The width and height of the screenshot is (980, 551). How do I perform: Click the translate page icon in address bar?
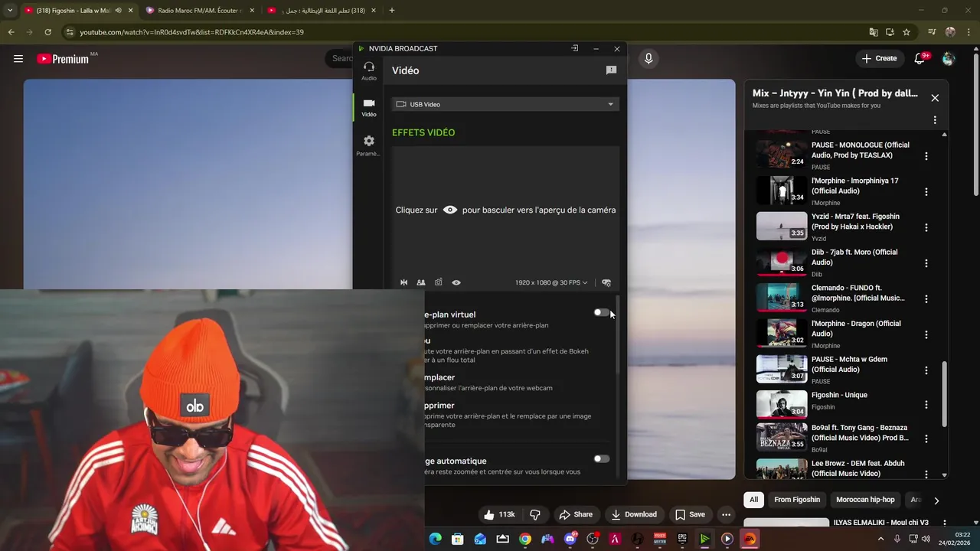point(874,32)
